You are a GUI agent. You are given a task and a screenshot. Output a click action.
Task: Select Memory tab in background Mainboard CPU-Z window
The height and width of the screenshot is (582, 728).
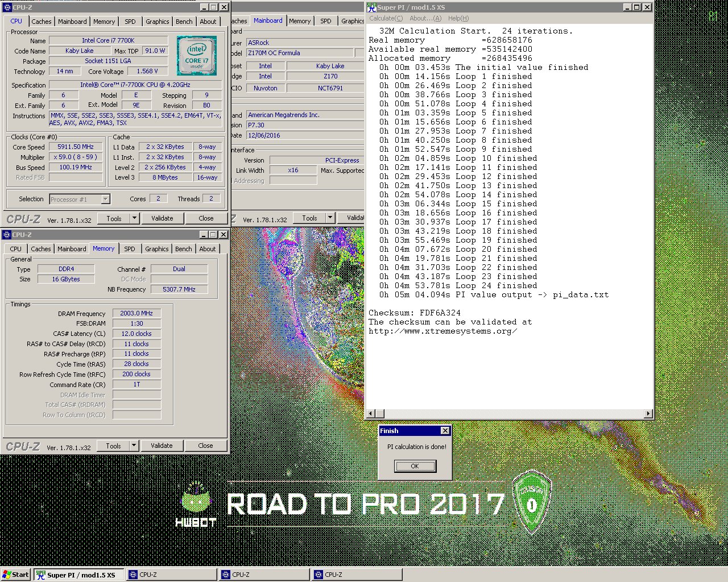click(300, 21)
